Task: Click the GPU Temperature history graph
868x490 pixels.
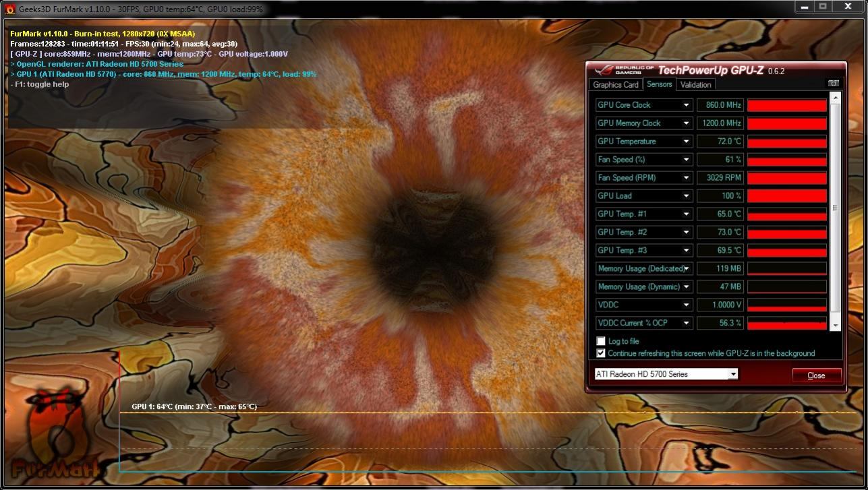Action: [x=787, y=142]
